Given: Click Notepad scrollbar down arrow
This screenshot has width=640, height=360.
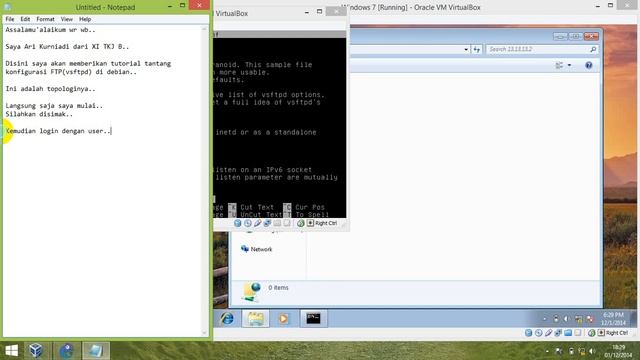Looking at the screenshot, I should [204, 333].
